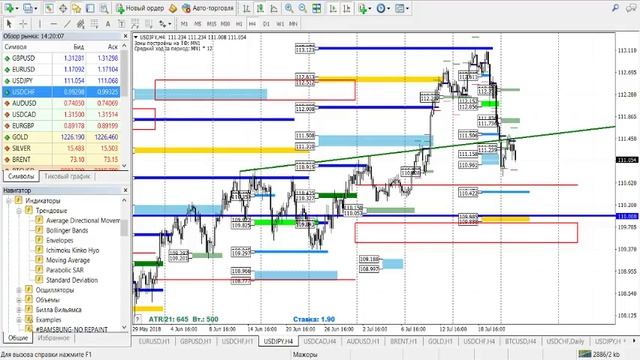Select the Fibonacci retracement tool
This screenshot has width=640, height=360.
[94, 24]
